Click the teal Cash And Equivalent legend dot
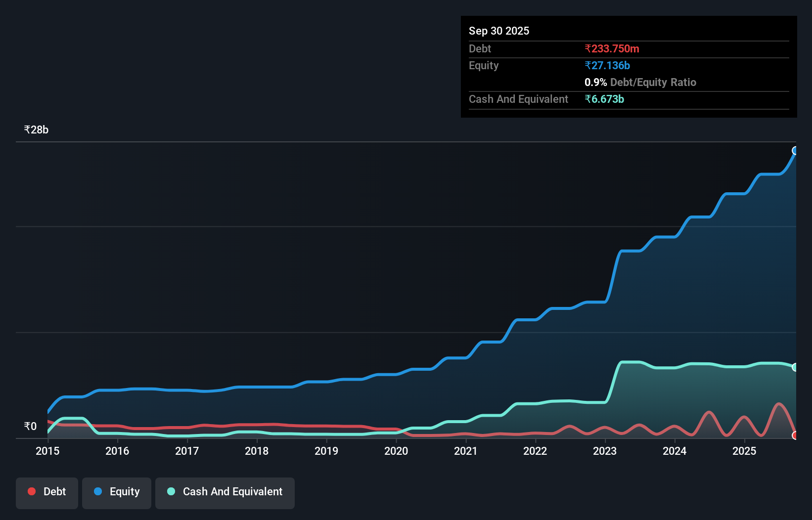The width and height of the screenshot is (812, 520). (170, 491)
